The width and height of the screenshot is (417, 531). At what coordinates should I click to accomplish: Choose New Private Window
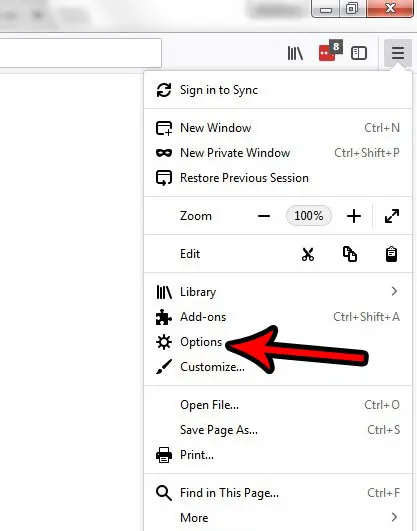click(x=278, y=153)
